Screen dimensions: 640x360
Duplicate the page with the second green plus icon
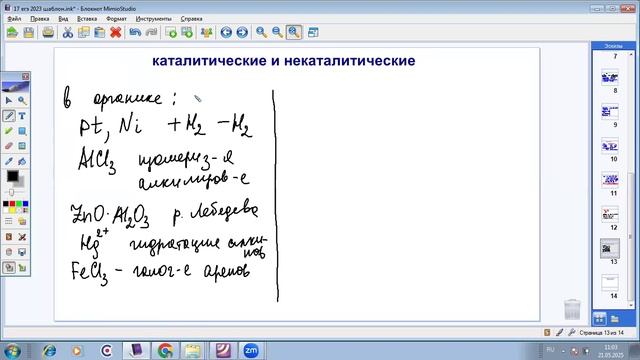(187, 32)
